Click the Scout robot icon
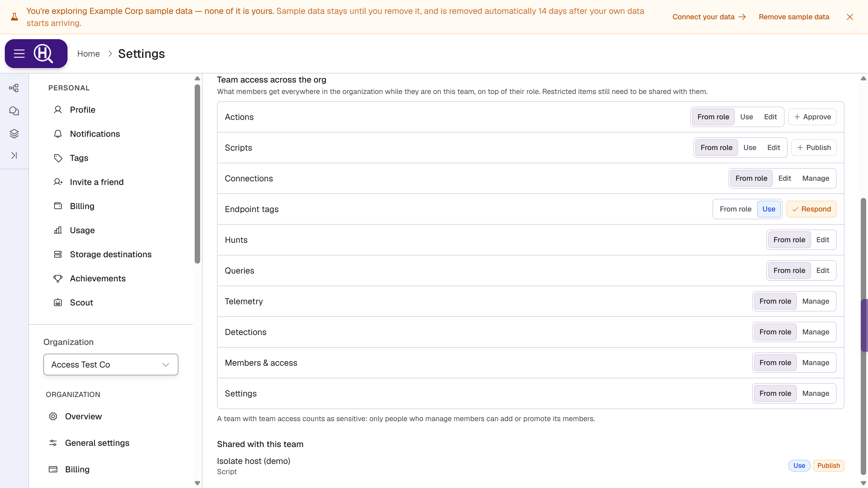The image size is (868, 488). coord(58,302)
